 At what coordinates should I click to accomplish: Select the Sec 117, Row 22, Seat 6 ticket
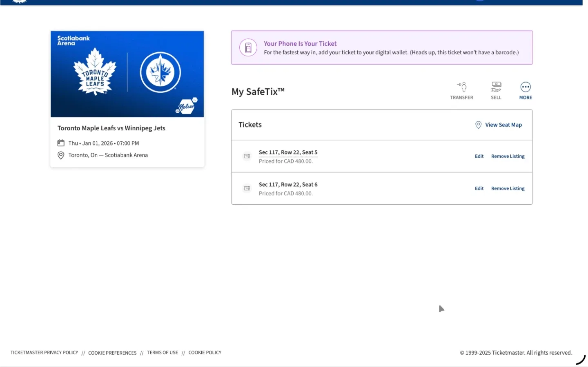click(x=288, y=185)
